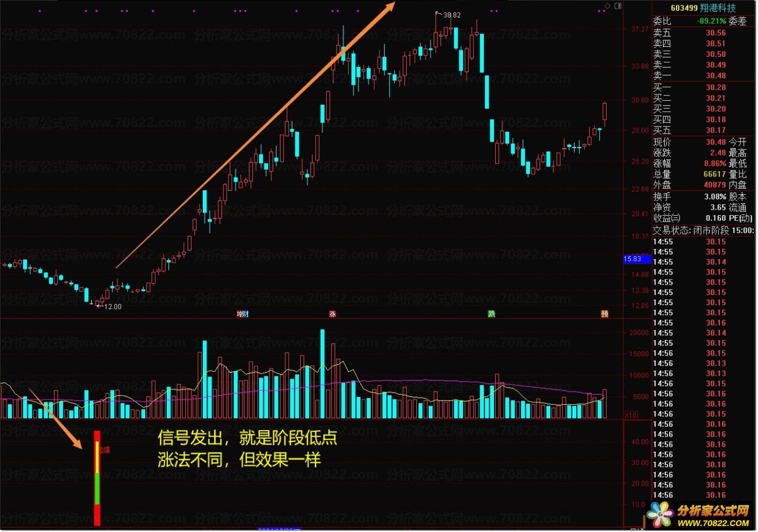Select buy-three 买三 price 30.20
Image resolution: width=758 pixels, height=532 pixels.
(x=716, y=109)
